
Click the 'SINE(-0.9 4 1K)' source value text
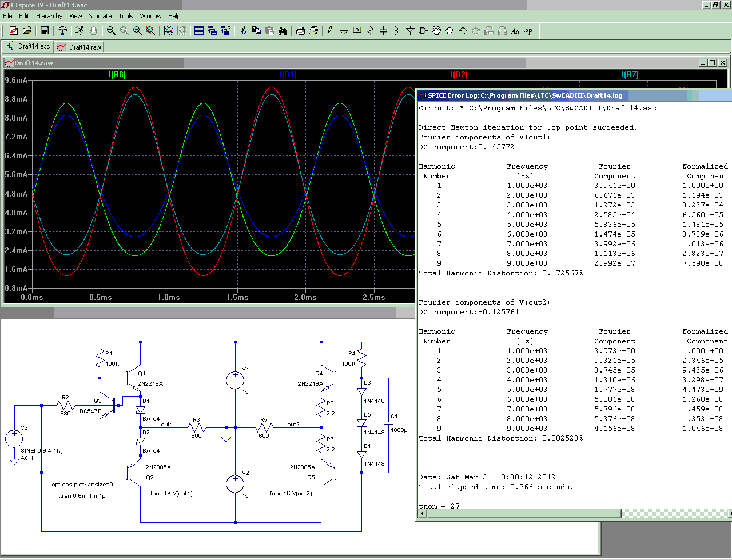[x=42, y=451]
